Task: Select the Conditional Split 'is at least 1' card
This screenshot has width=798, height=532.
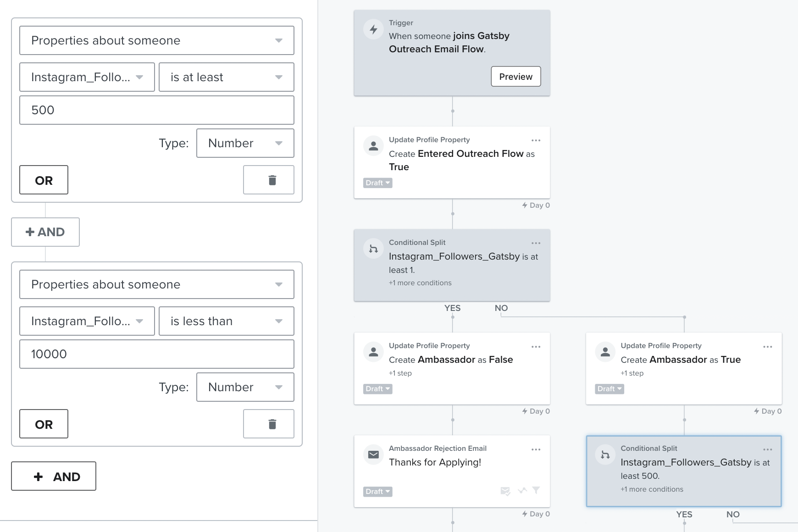Action: pos(452,266)
